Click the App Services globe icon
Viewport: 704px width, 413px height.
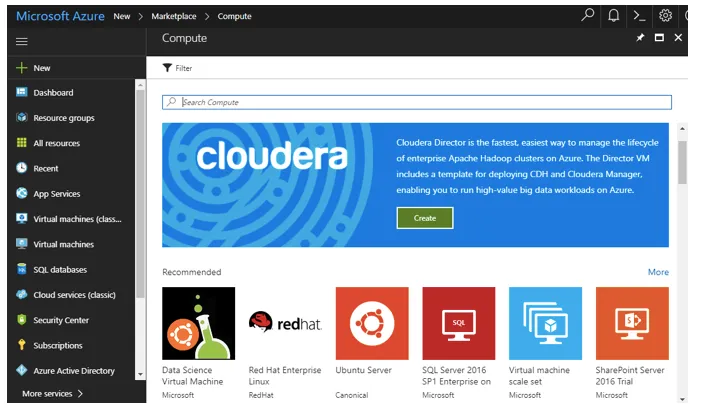tap(22, 193)
